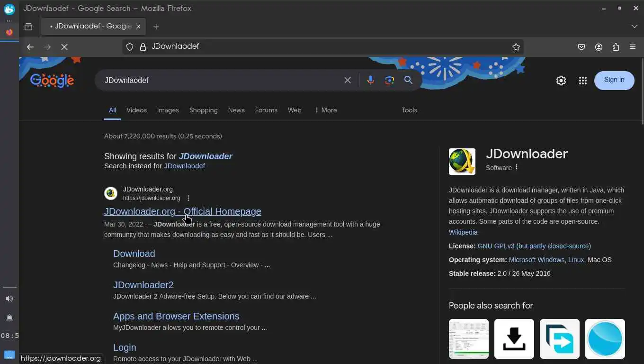Click Firefox icon in side panel
Screen dimensions: 644x364
(x=9, y=32)
